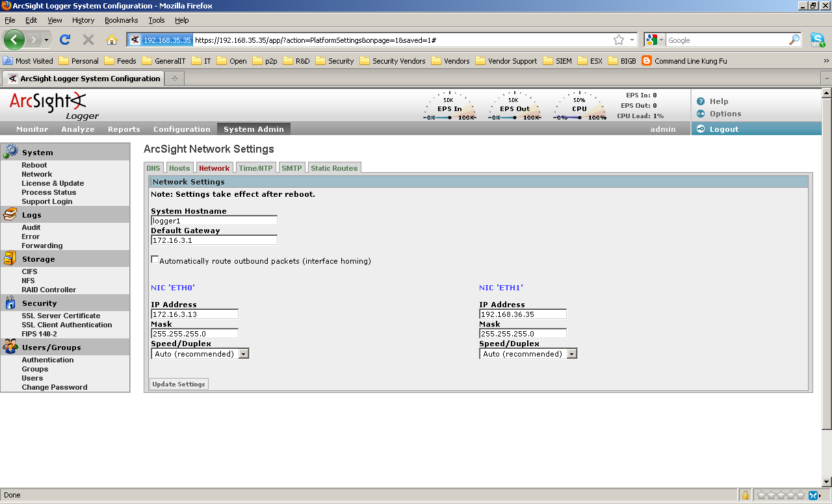Click the Users/Groups section people icon
Viewport: 832px width, 504px height.
pyautogui.click(x=10, y=347)
